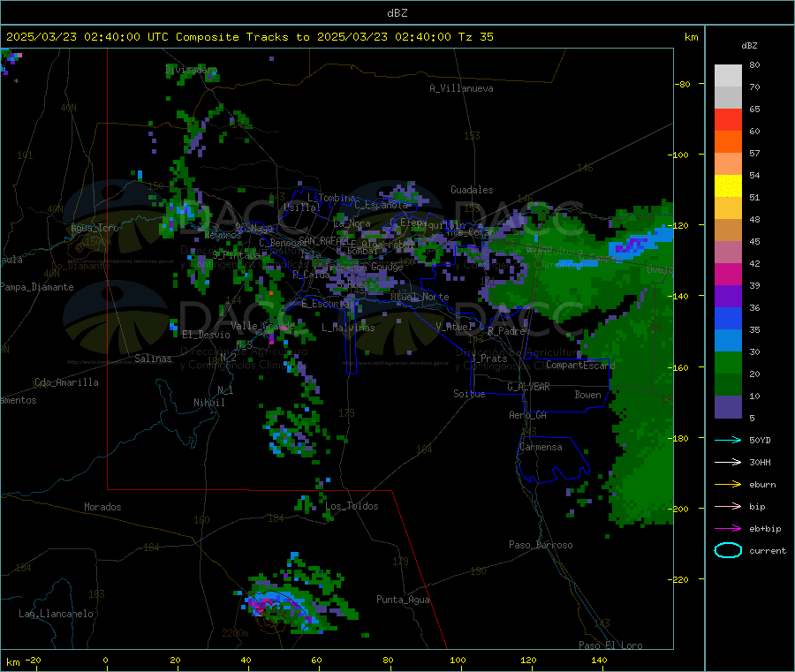Click the 'El_Desvio' map label
Screen dimensions: 795x672
point(206,335)
